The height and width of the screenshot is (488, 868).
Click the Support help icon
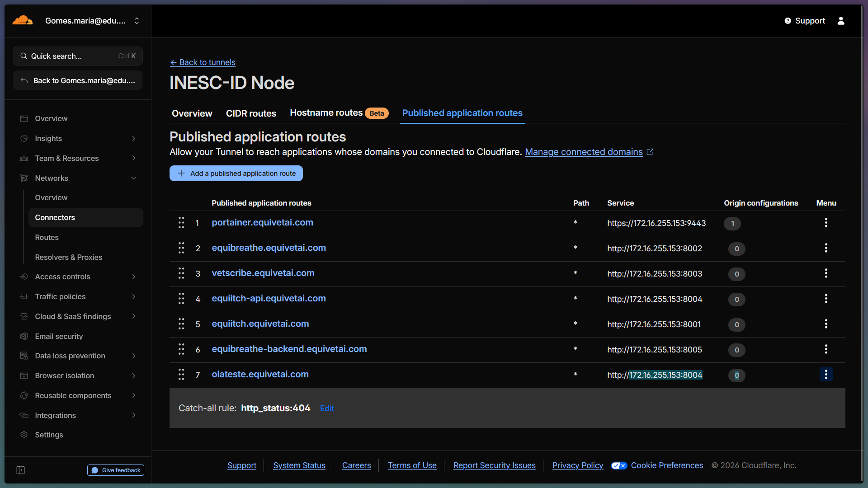(x=788, y=21)
